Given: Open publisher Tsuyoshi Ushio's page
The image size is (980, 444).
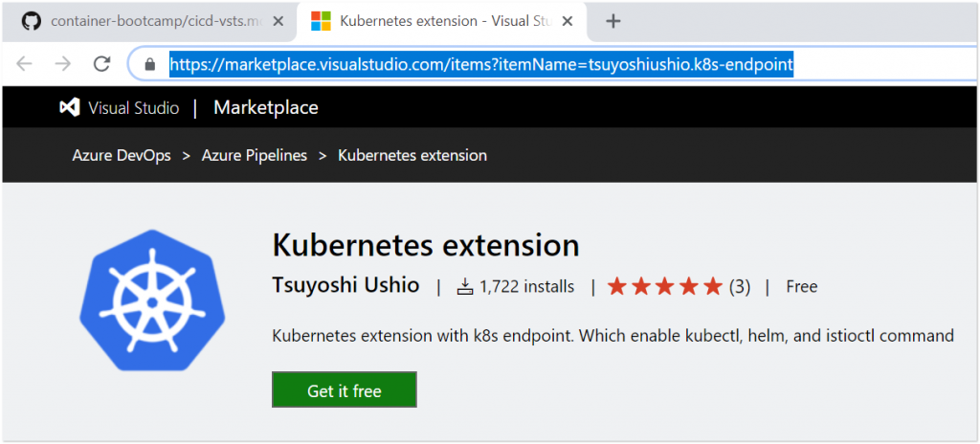Looking at the screenshot, I should coord(345,285).
